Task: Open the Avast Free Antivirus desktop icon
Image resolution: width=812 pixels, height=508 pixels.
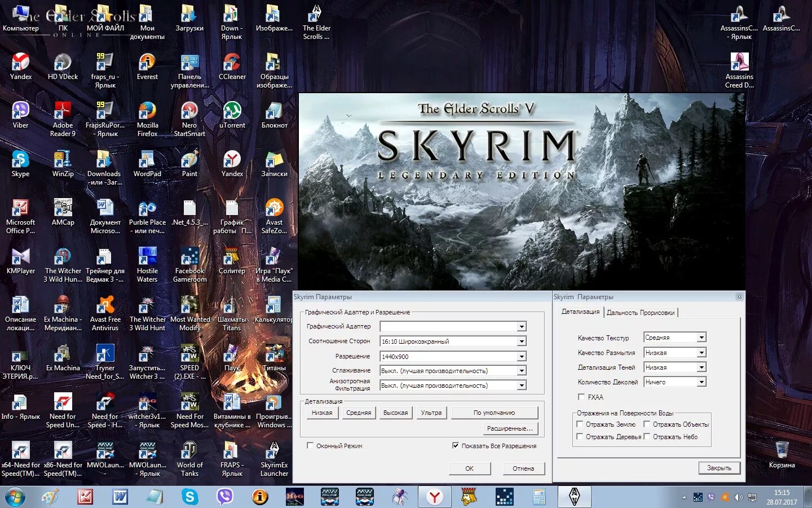Action: (105, 313)
